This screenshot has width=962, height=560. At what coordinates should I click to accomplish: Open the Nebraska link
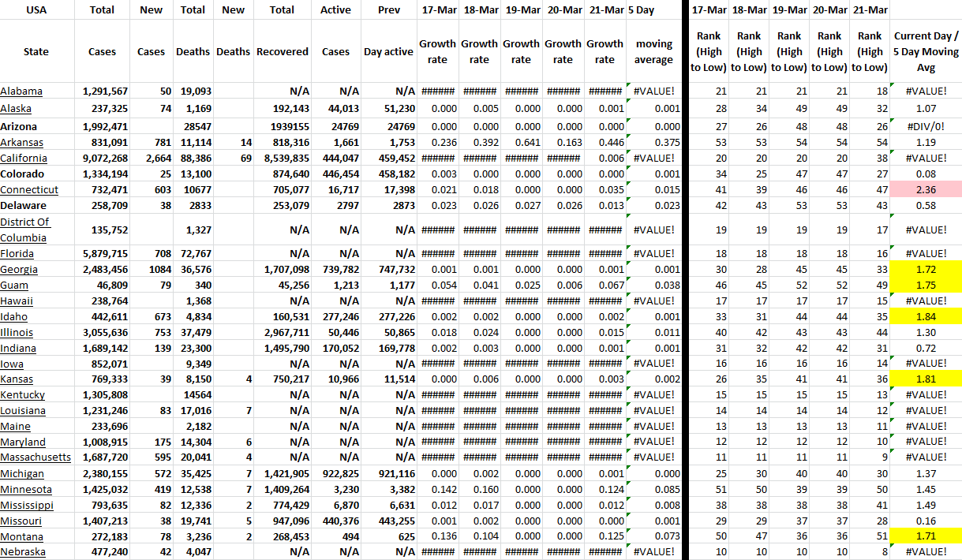(22, 552)
